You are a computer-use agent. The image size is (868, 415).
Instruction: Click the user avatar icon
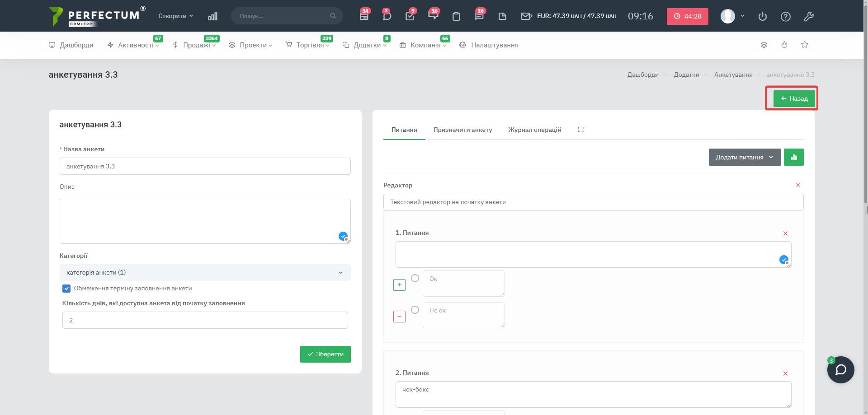[x=727, y=16]
